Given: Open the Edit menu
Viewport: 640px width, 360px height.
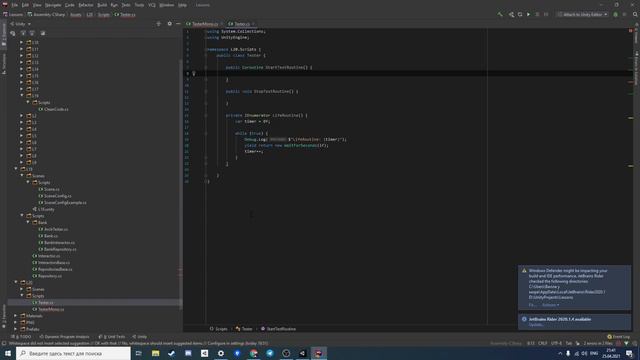Looking at the screenshot, I should click(25, 5).
